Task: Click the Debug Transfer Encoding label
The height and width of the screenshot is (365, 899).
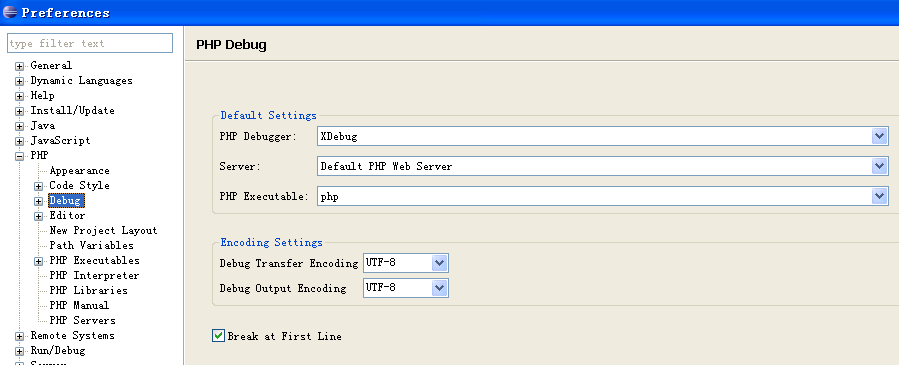Action: click(x=288, y=263)
